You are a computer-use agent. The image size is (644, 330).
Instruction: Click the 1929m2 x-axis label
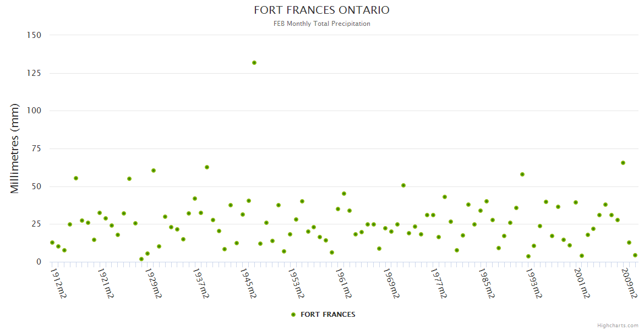coord(153,283)
